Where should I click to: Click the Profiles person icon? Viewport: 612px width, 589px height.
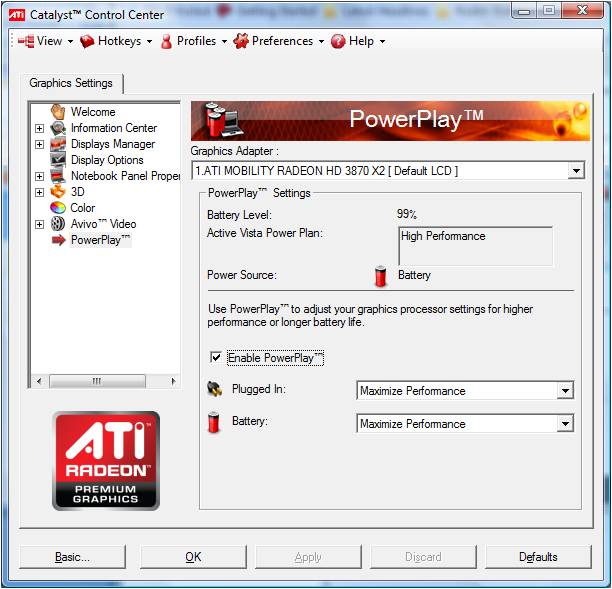pos(166,41)
